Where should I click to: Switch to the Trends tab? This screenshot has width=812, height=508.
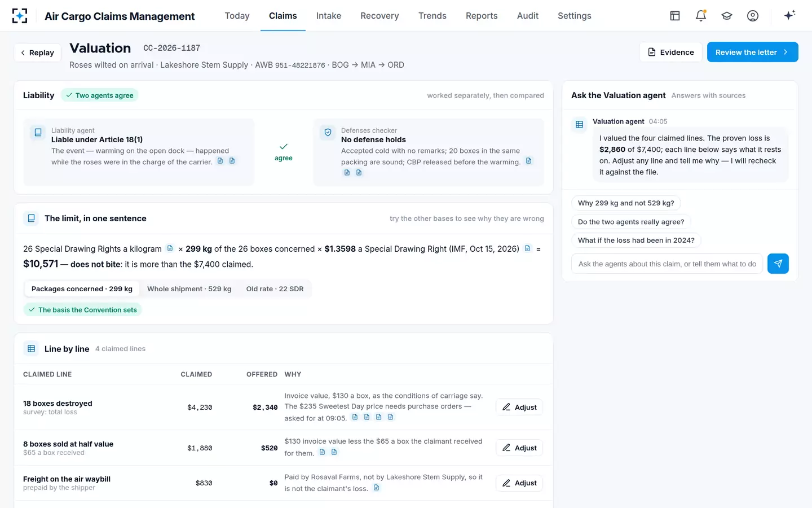pos(433,16)
